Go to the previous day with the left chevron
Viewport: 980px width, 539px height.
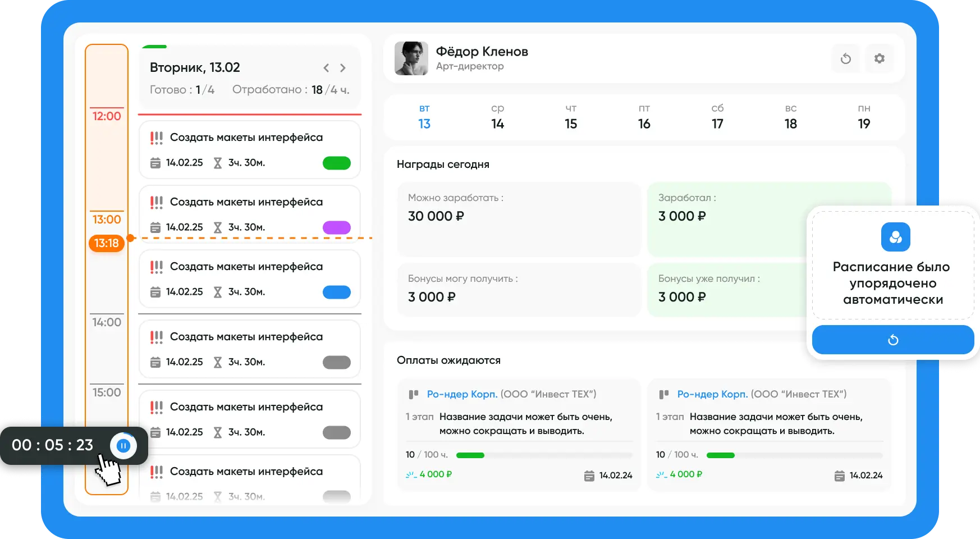coord(326,68)
